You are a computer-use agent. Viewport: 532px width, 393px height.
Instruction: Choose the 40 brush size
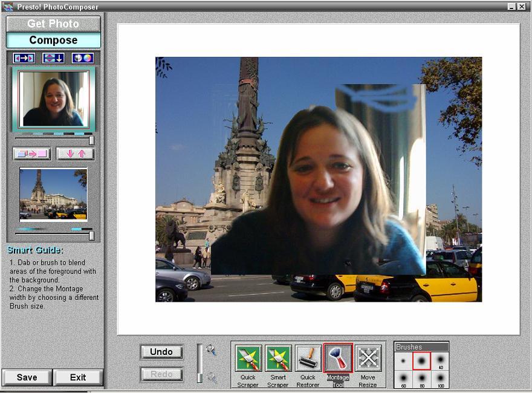tap(440, 362)
